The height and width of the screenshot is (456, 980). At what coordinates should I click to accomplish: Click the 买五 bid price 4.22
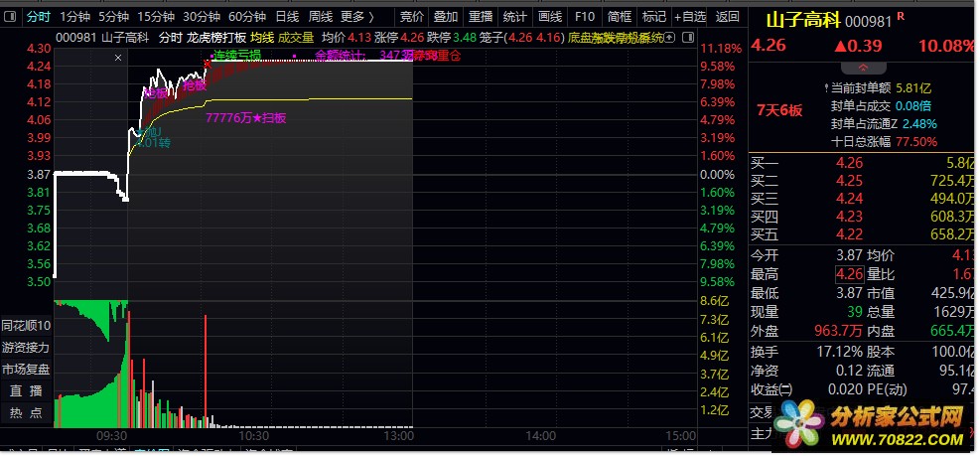pos(849,234)
